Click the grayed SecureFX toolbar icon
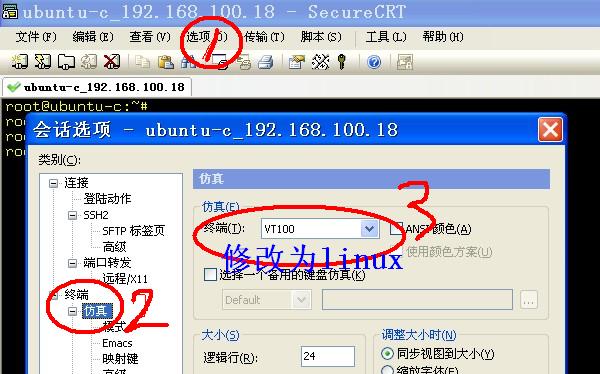Viewport: 600px width, 374px height. (404, 62)
